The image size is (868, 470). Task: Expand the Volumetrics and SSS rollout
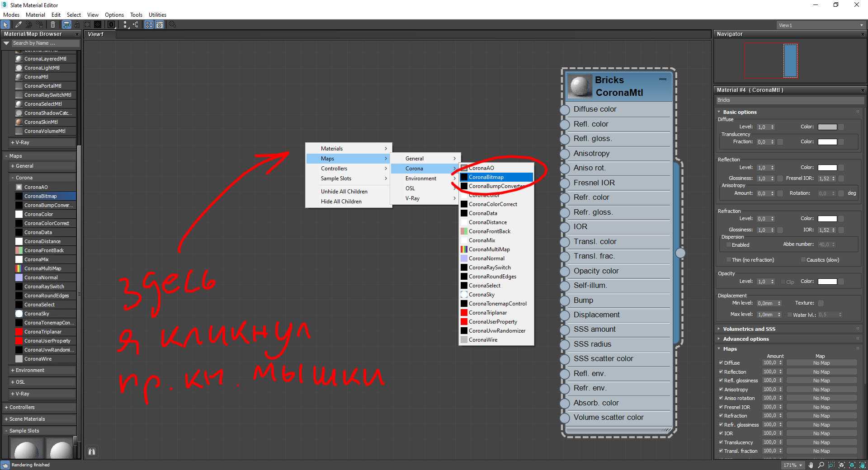point(749,329)
